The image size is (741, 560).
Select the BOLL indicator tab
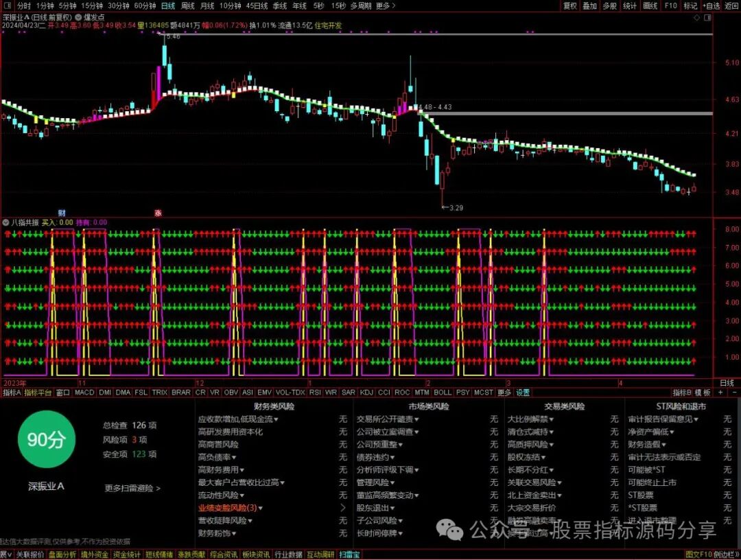pos(443,393)
